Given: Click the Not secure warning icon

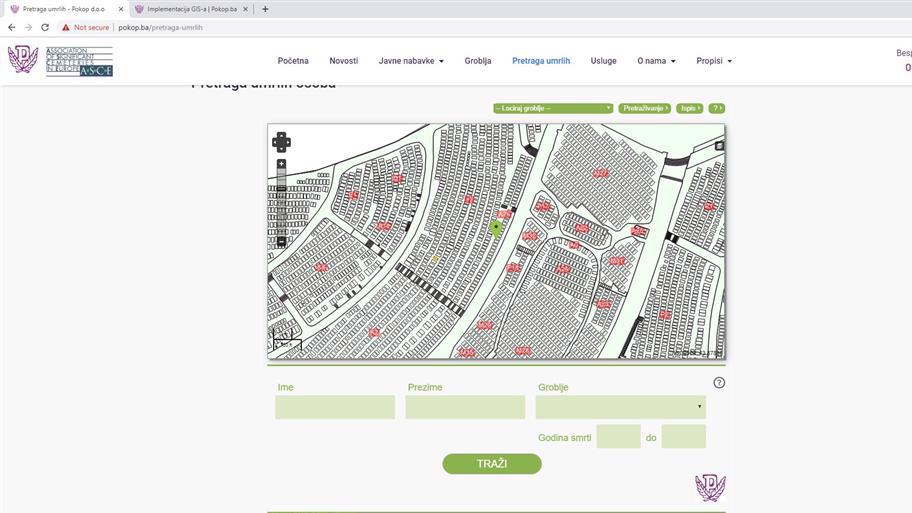Looking at the screenshot, I should 66,27.
